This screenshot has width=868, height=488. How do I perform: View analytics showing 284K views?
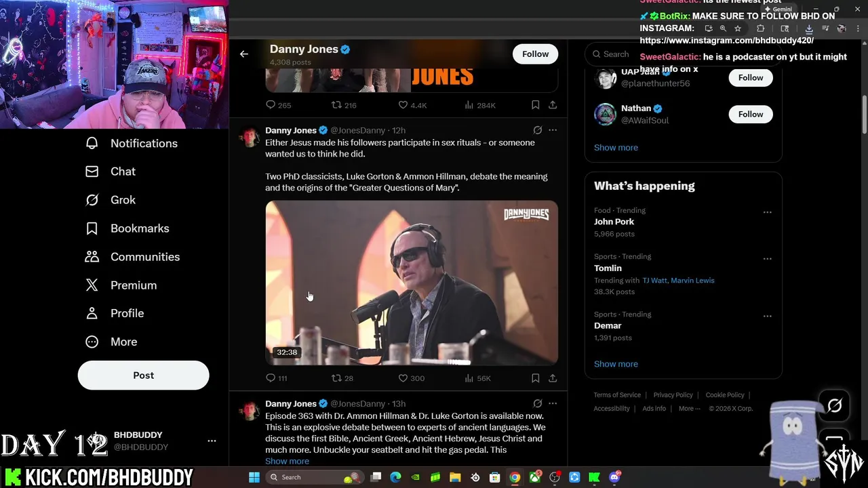point(480,105)
